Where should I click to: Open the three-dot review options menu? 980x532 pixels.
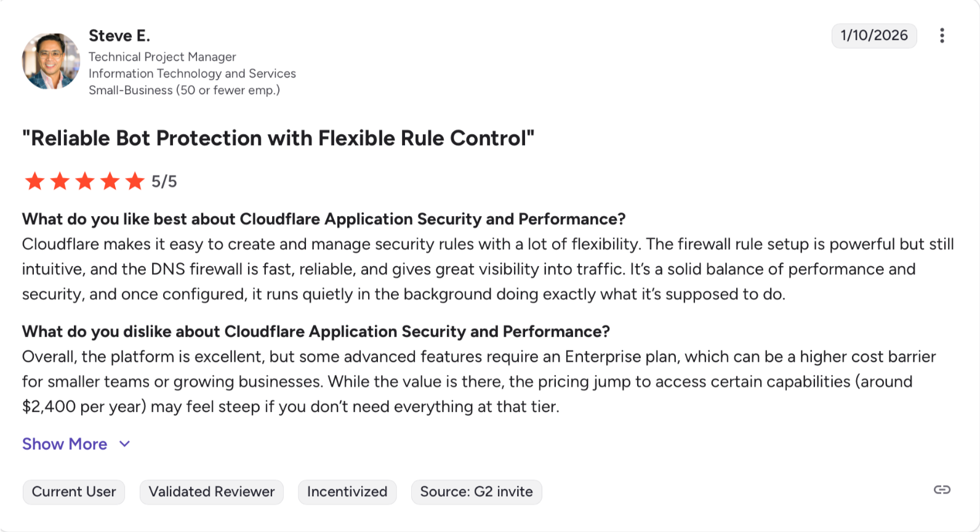pos(942,36)
